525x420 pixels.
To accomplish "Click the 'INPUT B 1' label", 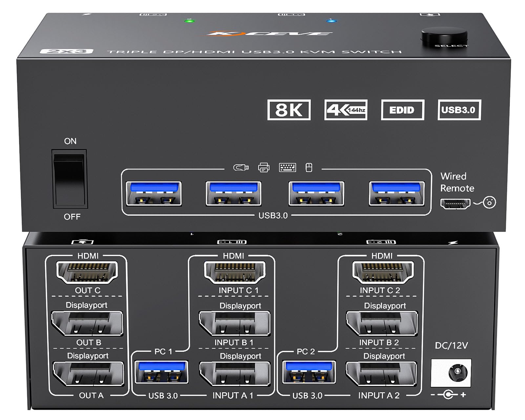I will point(234,343).
